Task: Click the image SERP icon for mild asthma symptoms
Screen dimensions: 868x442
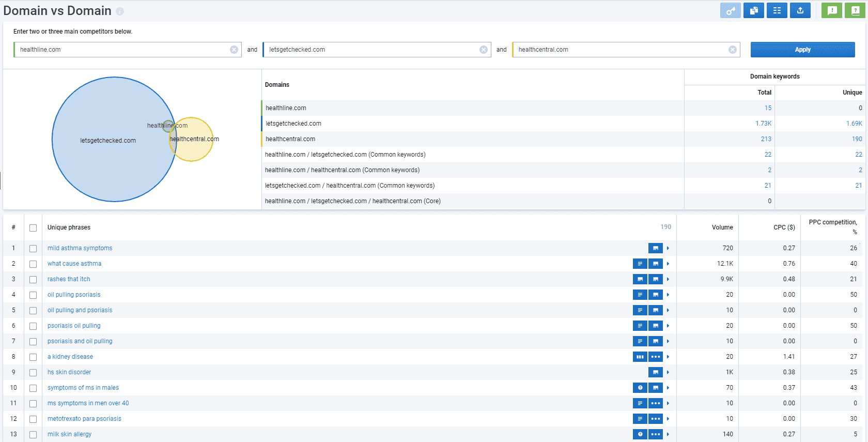Action: 656,248
